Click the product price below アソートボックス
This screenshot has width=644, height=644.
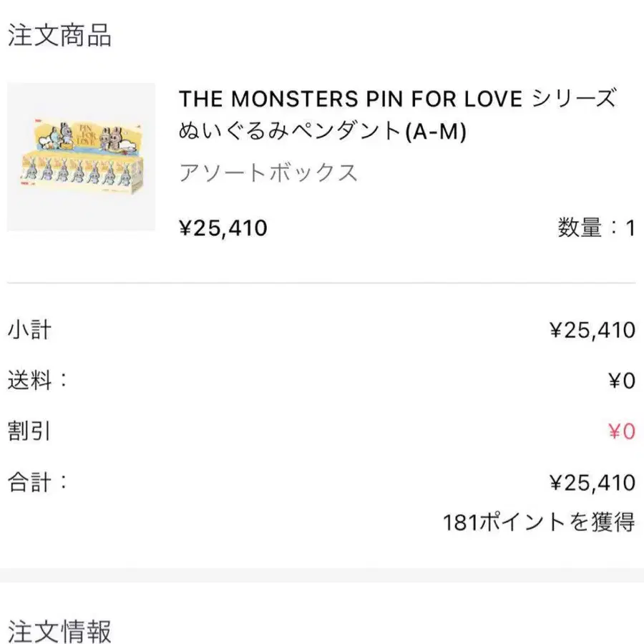coord(223,228)
